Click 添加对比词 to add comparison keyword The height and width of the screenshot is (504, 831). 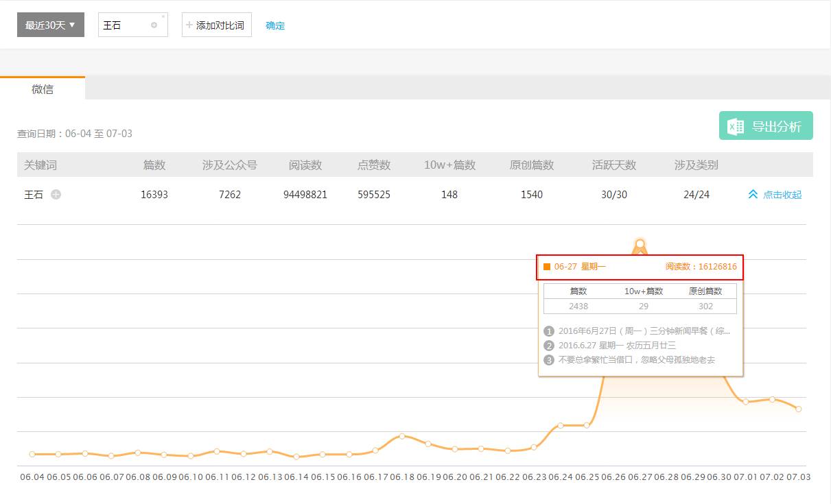(x=216, y=25)
